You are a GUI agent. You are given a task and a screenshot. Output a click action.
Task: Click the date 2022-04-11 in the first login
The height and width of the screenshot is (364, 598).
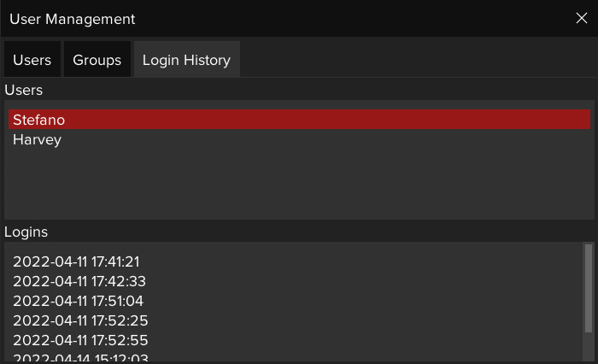pyautogui.click(x=48, y=261)
